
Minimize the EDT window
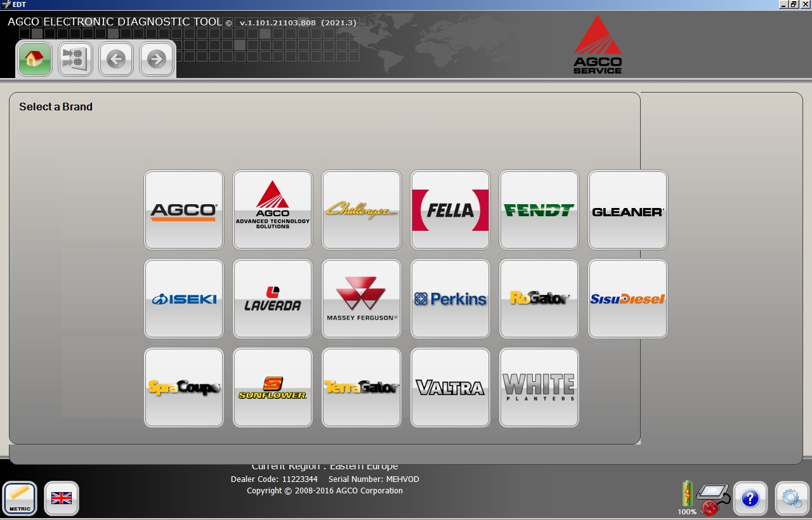(x=783, y=4)
